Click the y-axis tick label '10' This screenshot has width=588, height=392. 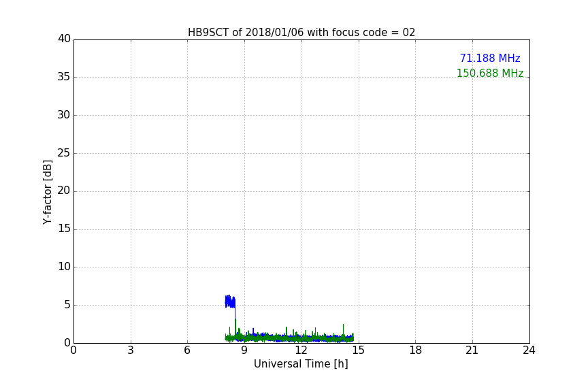click(64, 267)
